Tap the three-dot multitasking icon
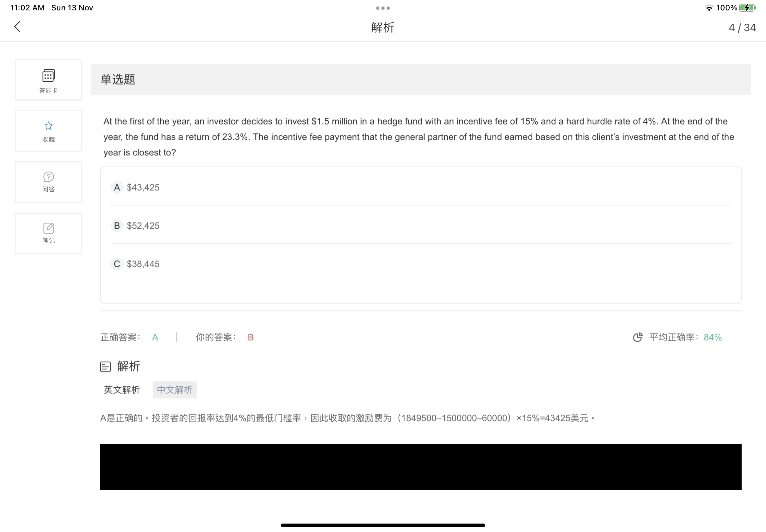The height and width of the screenshot is (532, 766). (x=383, y=8)
